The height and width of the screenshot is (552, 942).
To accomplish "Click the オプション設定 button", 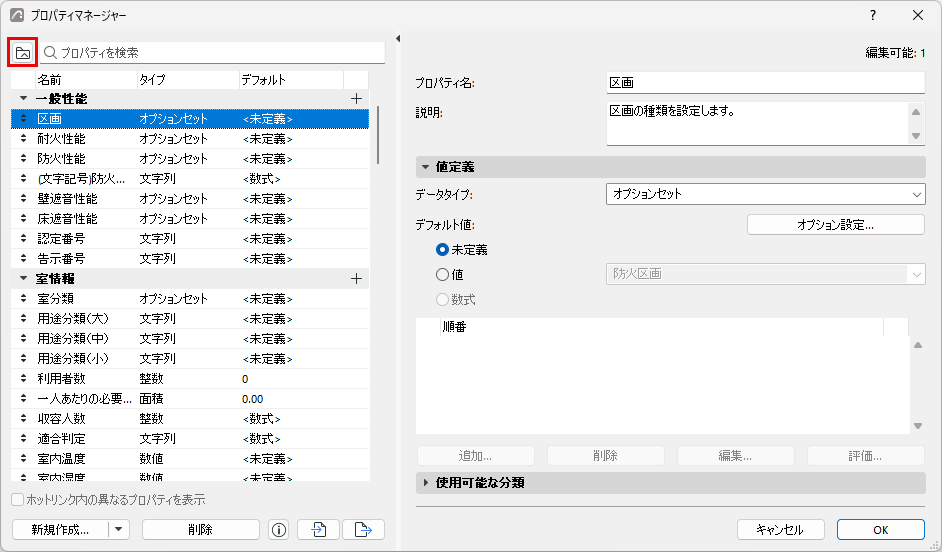I will [836, 225].
